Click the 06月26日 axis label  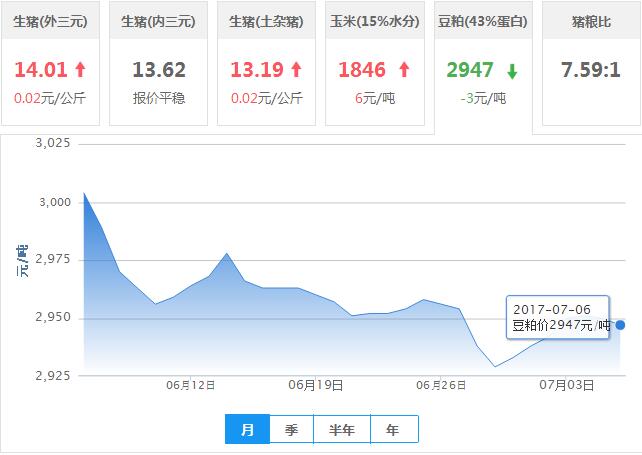[441, 385]
